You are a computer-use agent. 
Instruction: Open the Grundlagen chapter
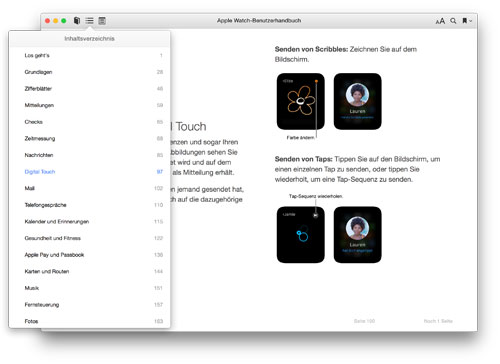(x=89, y=72)
